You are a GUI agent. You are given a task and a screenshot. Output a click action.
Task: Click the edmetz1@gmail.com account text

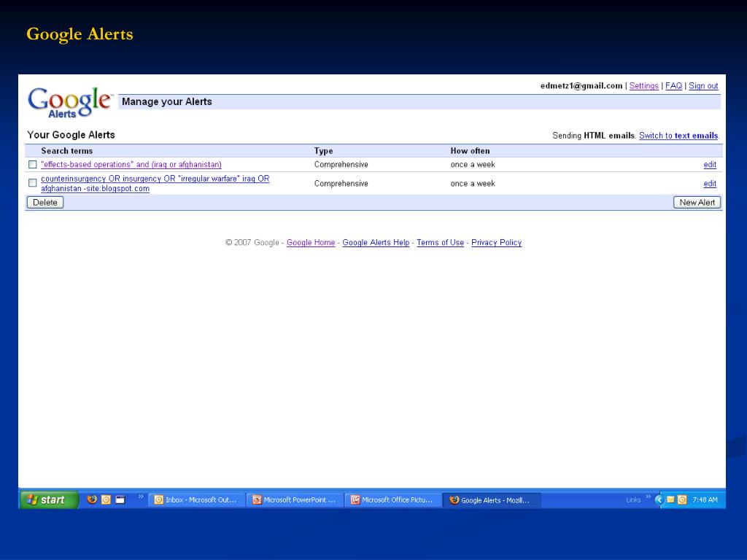pyautogui.click(x=581, y=86)
